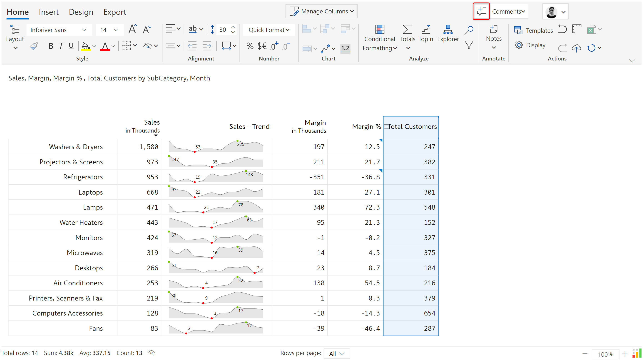The image size is (644, 361).
Task: Click the percent number format icon
Action: click(x=250, y=46)
